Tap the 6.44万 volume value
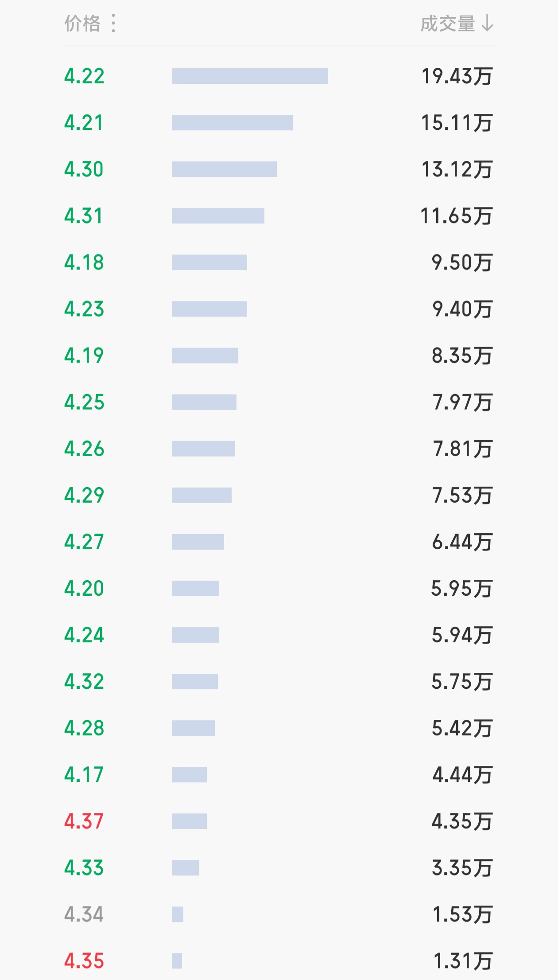 pyautogui.click(x=462, y=542)
